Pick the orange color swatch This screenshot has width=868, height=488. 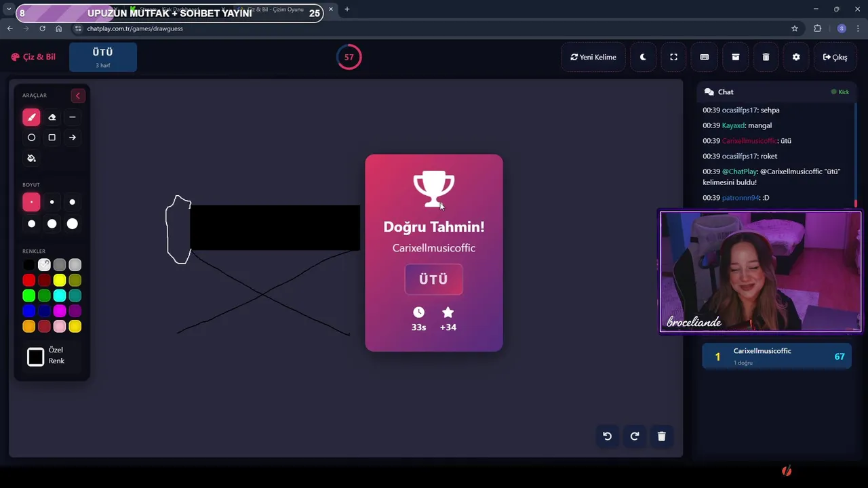(x=28, y=327)
